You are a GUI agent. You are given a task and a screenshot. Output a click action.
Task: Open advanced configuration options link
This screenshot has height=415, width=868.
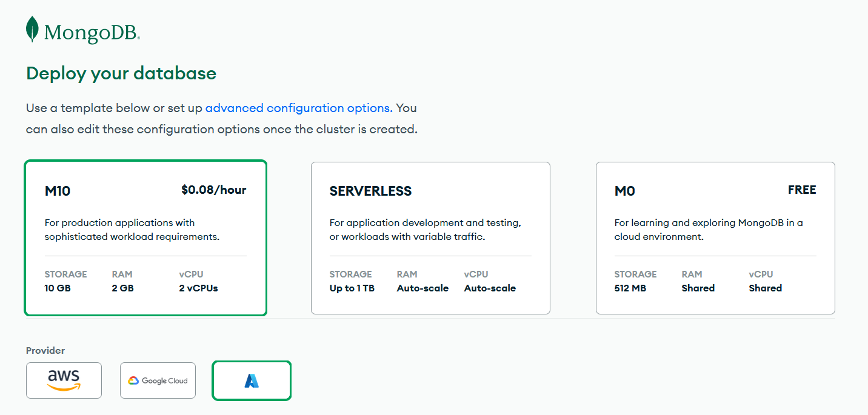pyautogui.click(x=299, y=108)
